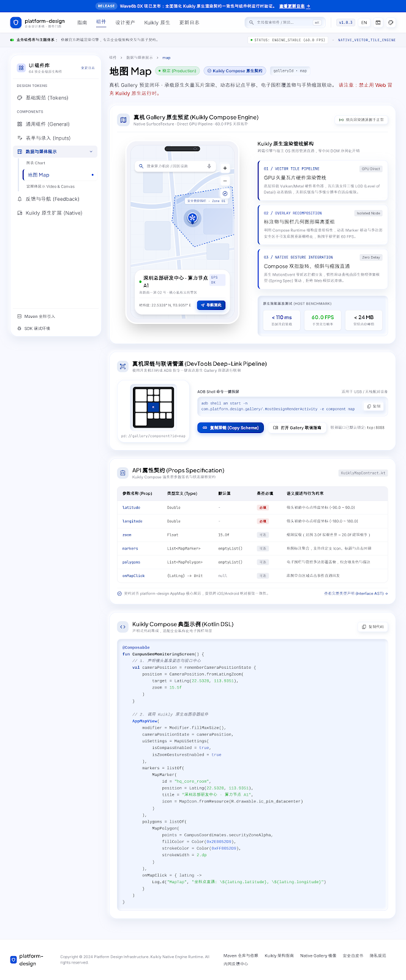Viewport: 406px width, 980px height.
Task: Click the search magnifier icon in header
Action: tap(251, 23)
